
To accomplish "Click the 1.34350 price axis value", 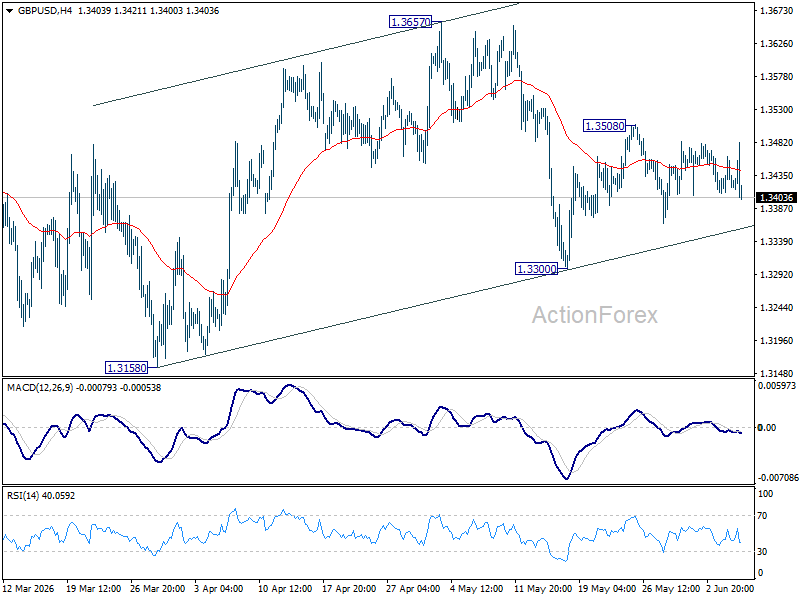I will point(777,176).
